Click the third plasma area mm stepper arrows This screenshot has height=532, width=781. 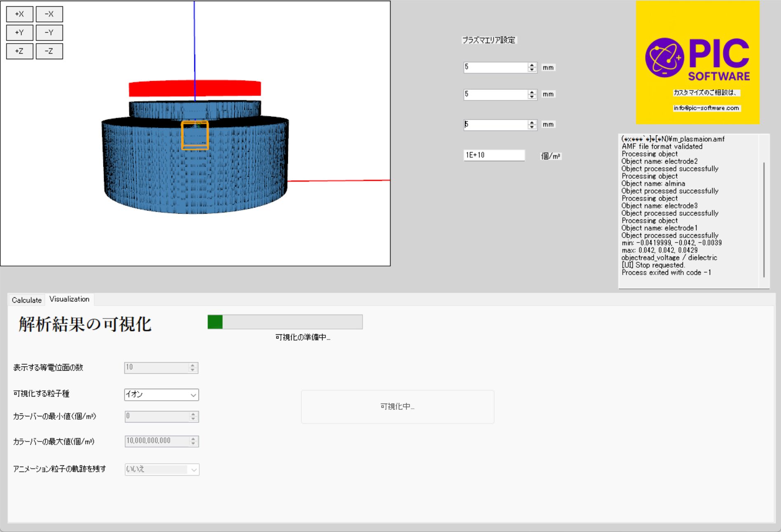532,124
